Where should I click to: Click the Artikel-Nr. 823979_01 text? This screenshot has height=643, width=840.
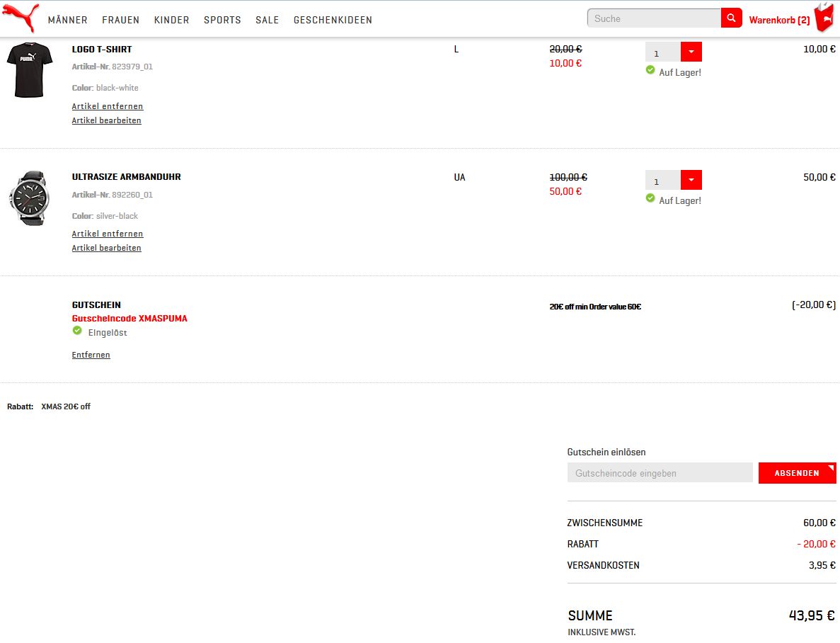[113, 67]
